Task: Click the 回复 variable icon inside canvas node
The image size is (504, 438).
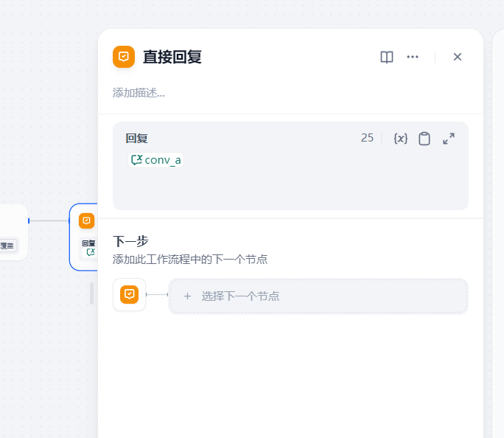Action: 91,252
